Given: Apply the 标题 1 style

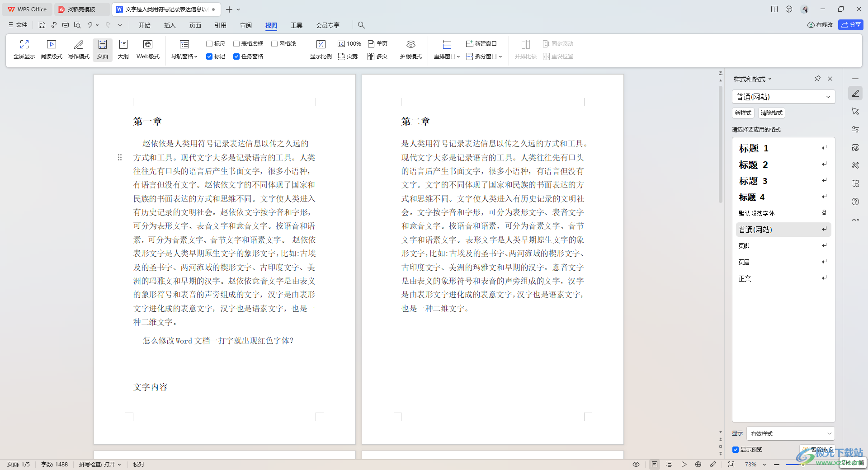Looking at the screenshot, I should point(783,148).
